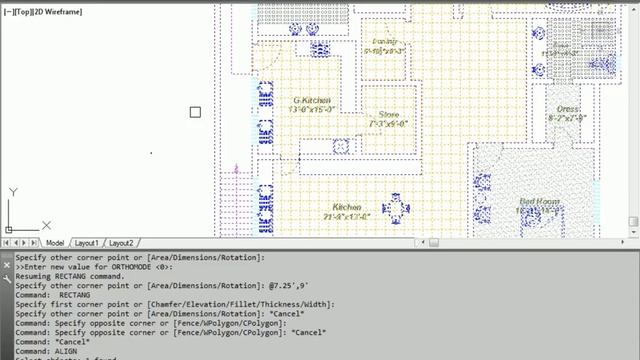Open the Layout1 tab
The image size is (640, 360).
pos(87,243)
